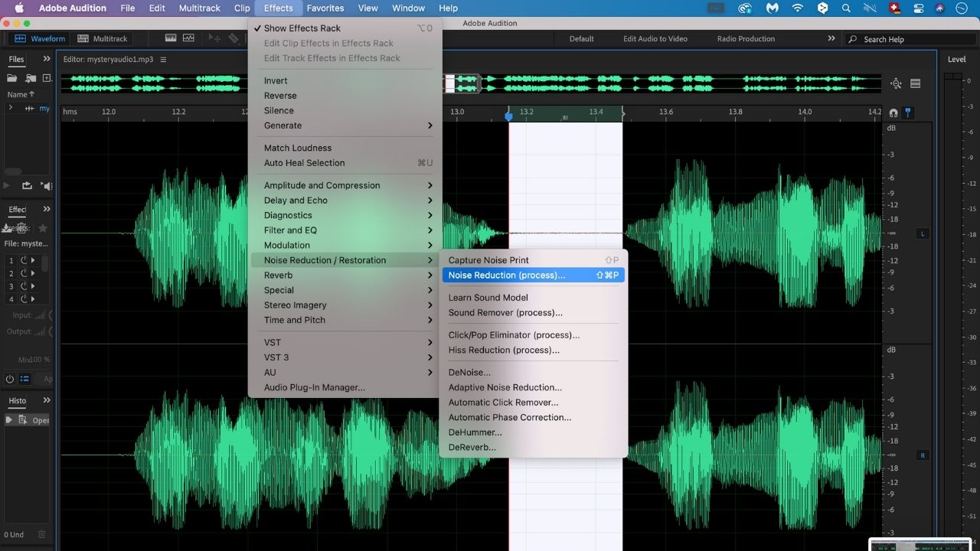980x551 pixels.
Task: Toggle loop playback in Files panel
Action: (x=28, y=185)
